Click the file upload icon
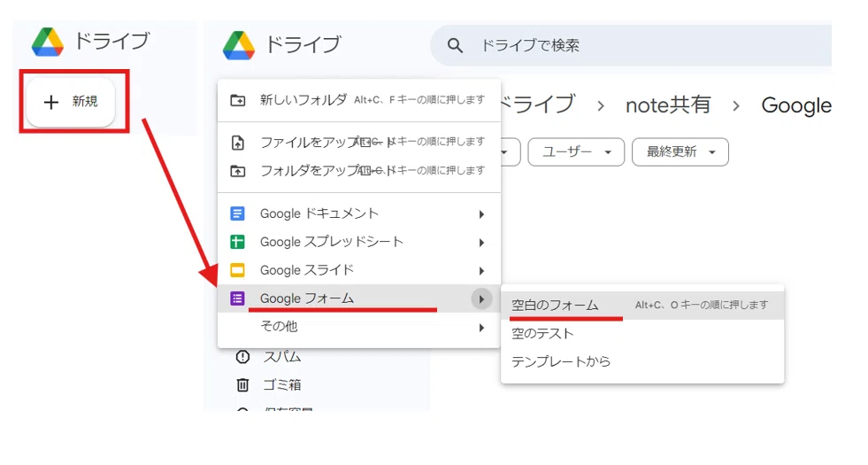Viewport: 868px width, 465px height. 237,143
